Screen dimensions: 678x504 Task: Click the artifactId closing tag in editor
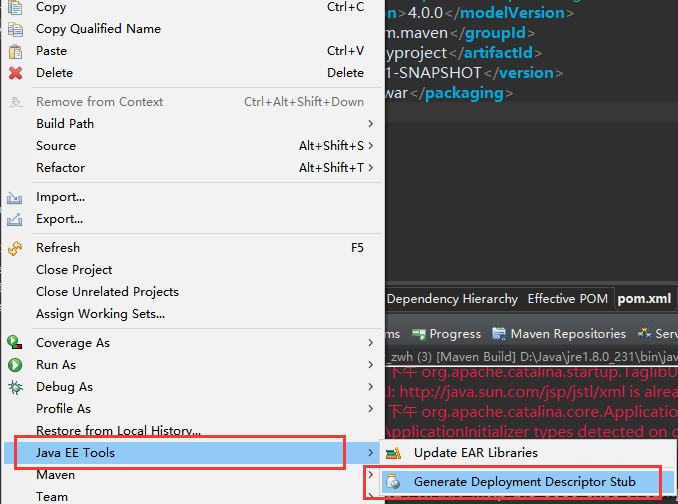[x=495, y=53]
